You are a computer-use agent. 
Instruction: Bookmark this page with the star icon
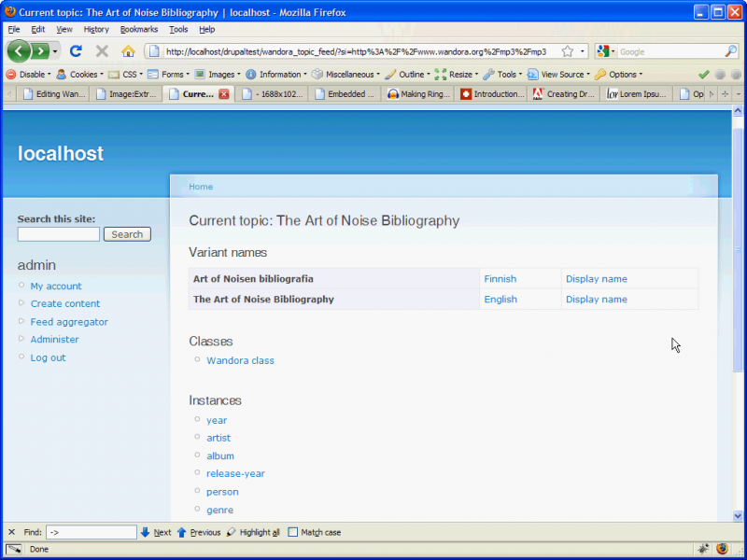tap(567, 51)
